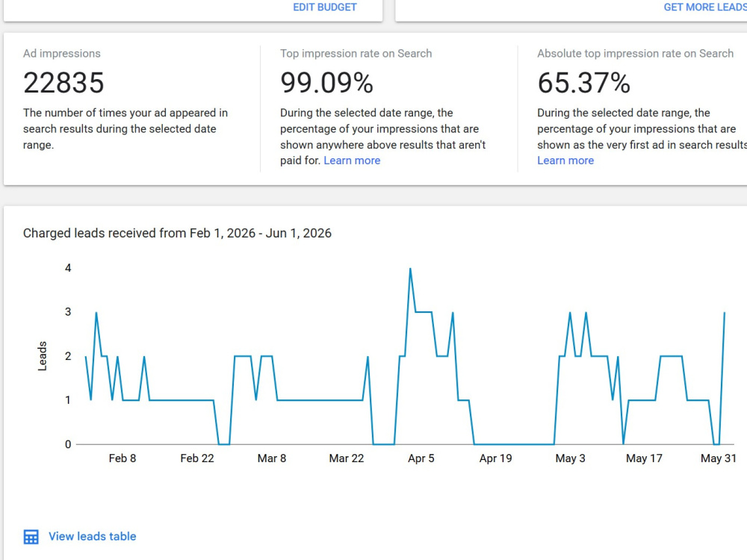Click Top impression rate on Search heading
The height and width of the screenshot is (560, 747).
click(x=356, y=53)
